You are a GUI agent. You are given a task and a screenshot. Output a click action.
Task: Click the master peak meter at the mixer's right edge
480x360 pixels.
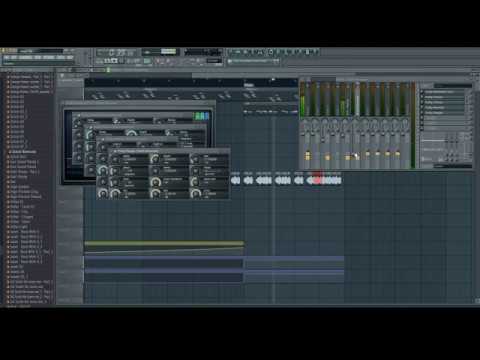pos(413,125)
